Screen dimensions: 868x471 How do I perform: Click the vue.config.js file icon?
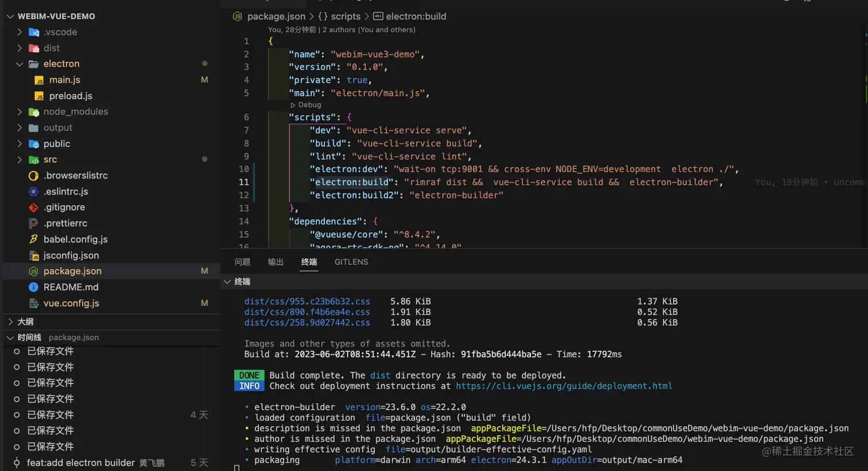point(34,303)
